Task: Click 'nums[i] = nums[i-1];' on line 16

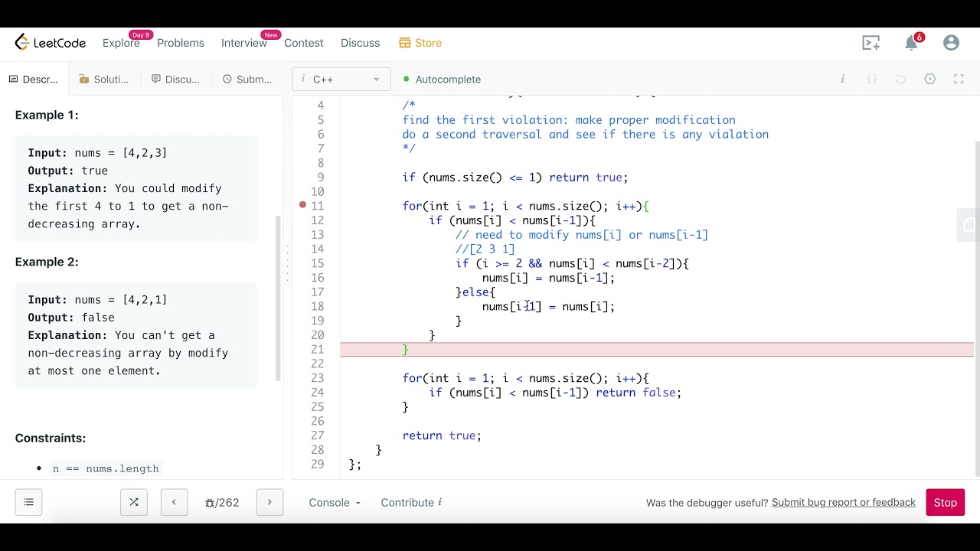Action: [x=548, y=278]
